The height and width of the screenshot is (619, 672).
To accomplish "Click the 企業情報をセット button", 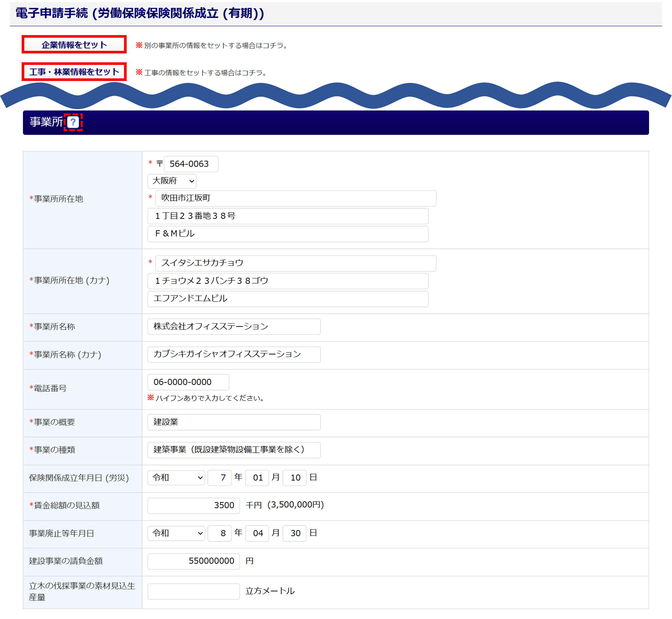I will [x=74, y=45].
